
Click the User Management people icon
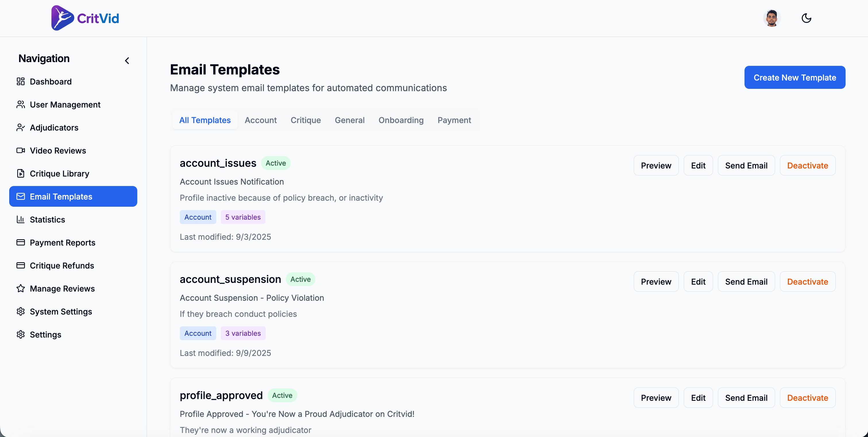click(x=21, y=105)
